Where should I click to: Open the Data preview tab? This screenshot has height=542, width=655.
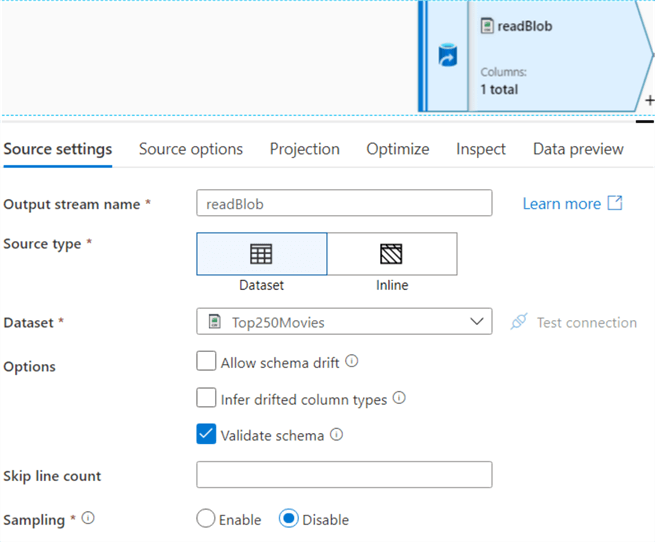tap(578, 149)
